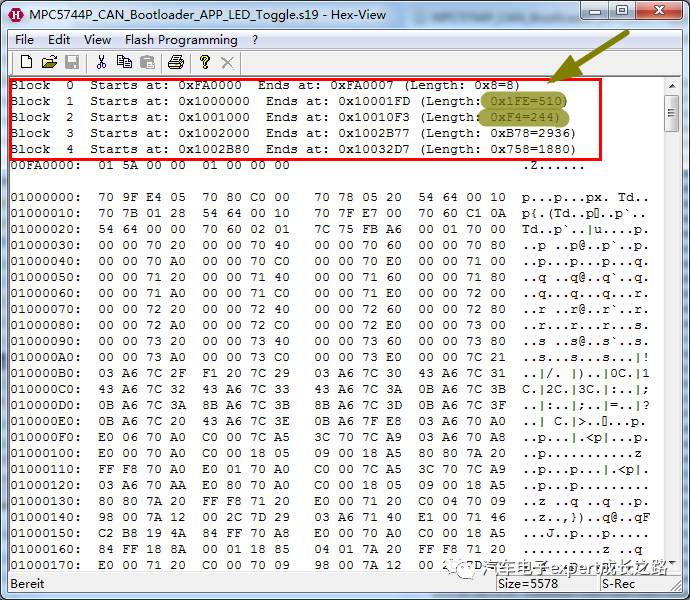Click address label 01000160:
This screenshot has width=690, height=600.
click(x=46, y=549)
